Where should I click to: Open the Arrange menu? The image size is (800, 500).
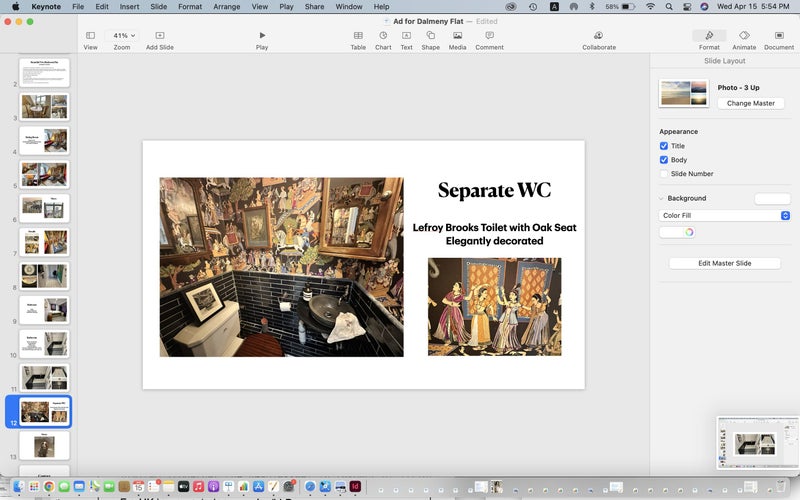(226, 7)
